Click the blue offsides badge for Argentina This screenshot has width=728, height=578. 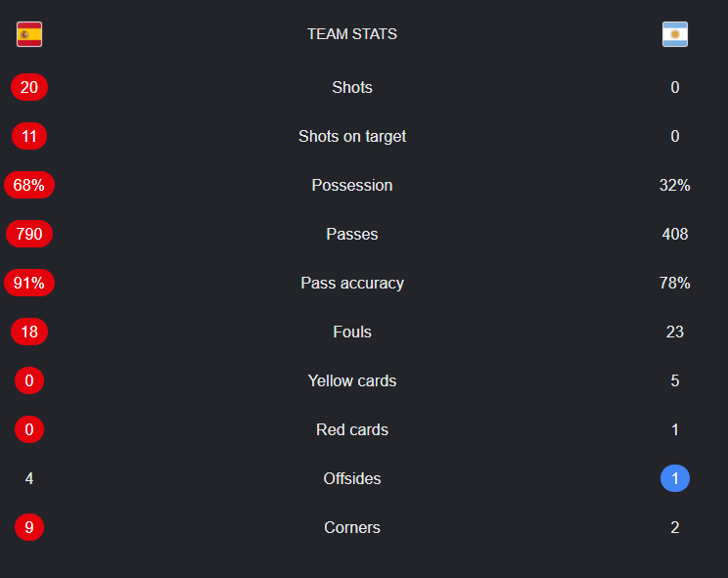[x=674, y=478]
